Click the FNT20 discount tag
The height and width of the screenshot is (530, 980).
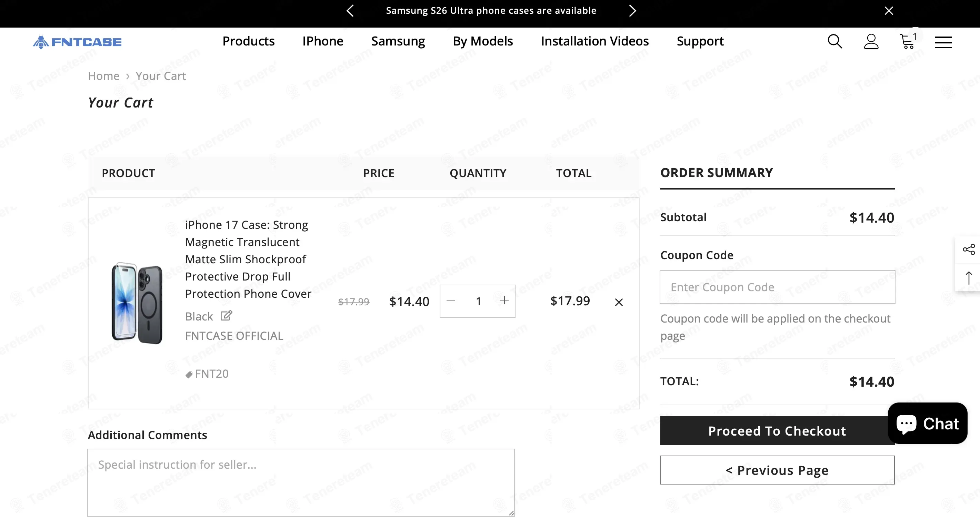(207, 374)
